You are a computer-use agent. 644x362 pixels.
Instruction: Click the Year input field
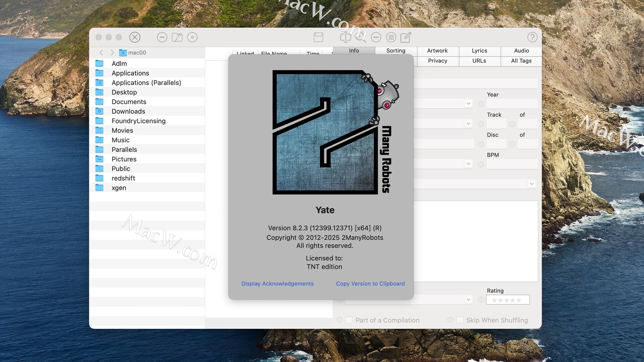(512, 104)
